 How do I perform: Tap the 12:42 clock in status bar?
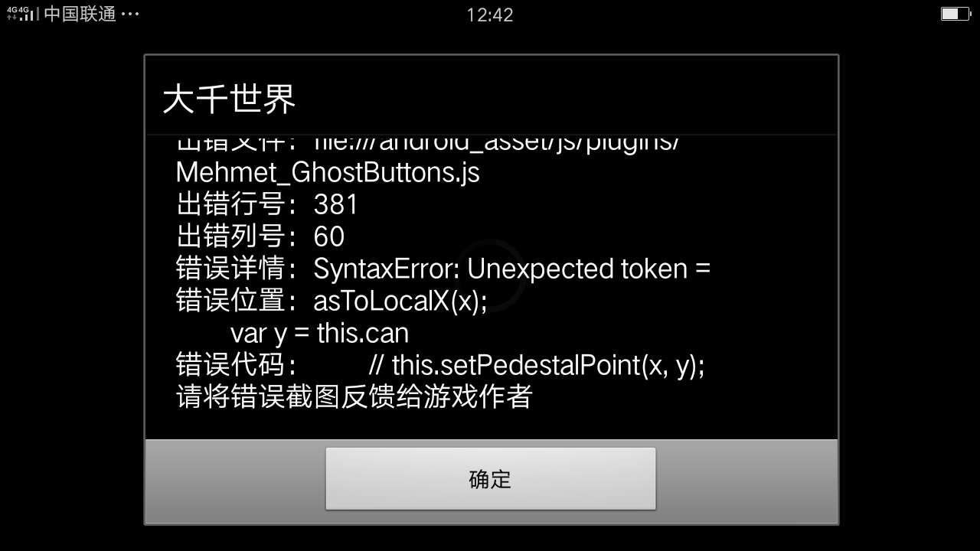point(490,15)
